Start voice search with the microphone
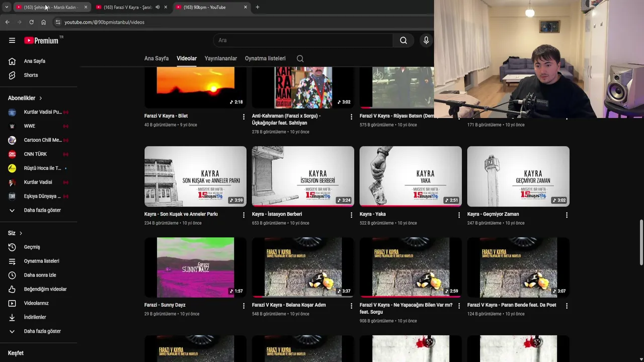 tap(426, 40)
